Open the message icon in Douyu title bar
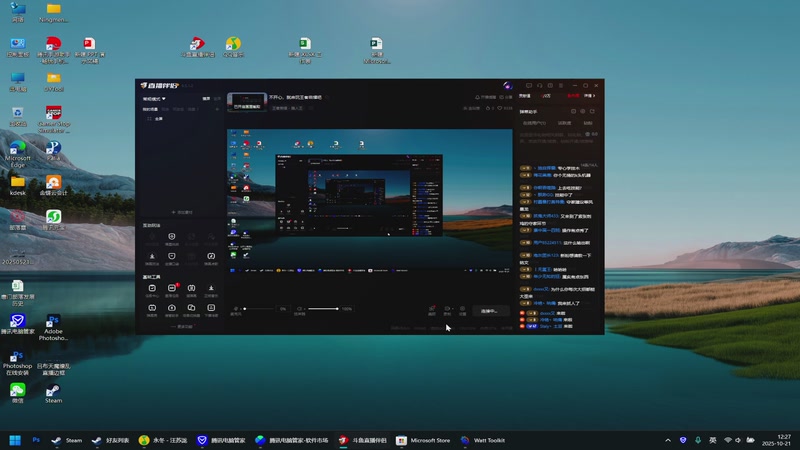The width and height of the screenshot is (800, 450). 529,86
